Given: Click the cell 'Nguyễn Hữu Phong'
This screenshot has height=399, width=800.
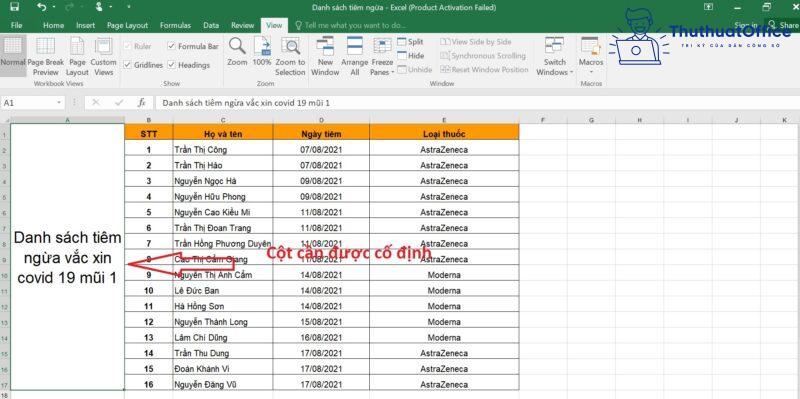Looking at the screenshot, I should point(223,197).
